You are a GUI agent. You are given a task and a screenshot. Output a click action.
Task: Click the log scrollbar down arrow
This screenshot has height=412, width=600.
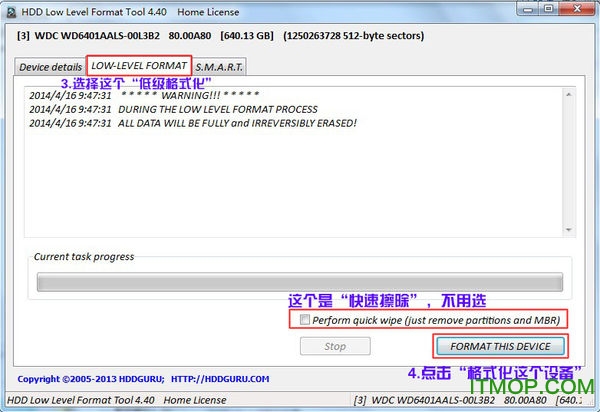569,230
